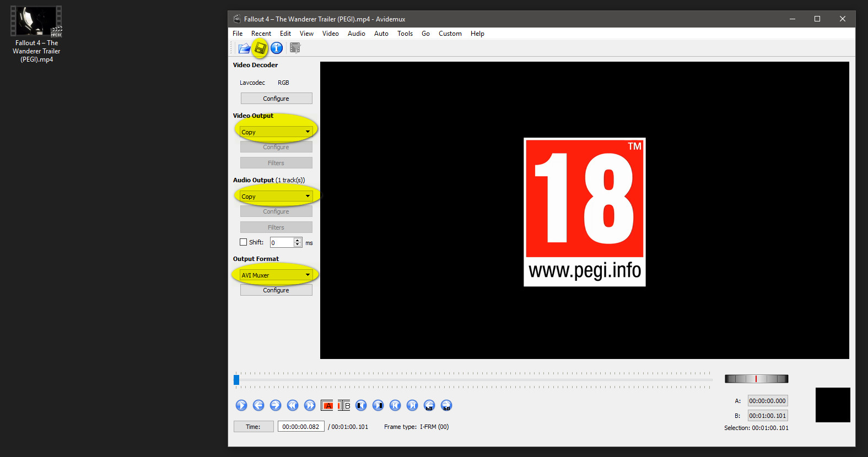The height and width of the screenshot is (457, 868).
Task: Click the video filters filmstrip toolbar icon
Action: 295,48
